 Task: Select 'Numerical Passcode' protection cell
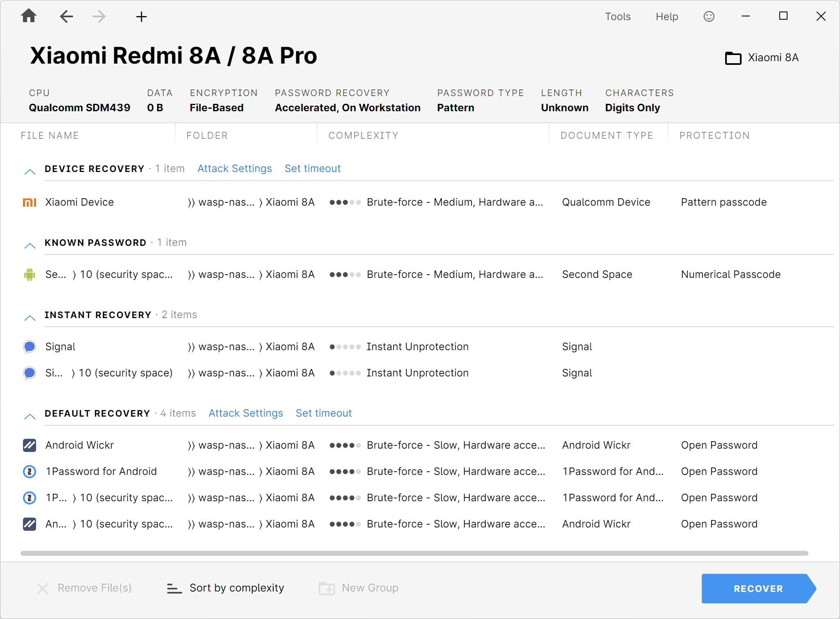[731, 275]
